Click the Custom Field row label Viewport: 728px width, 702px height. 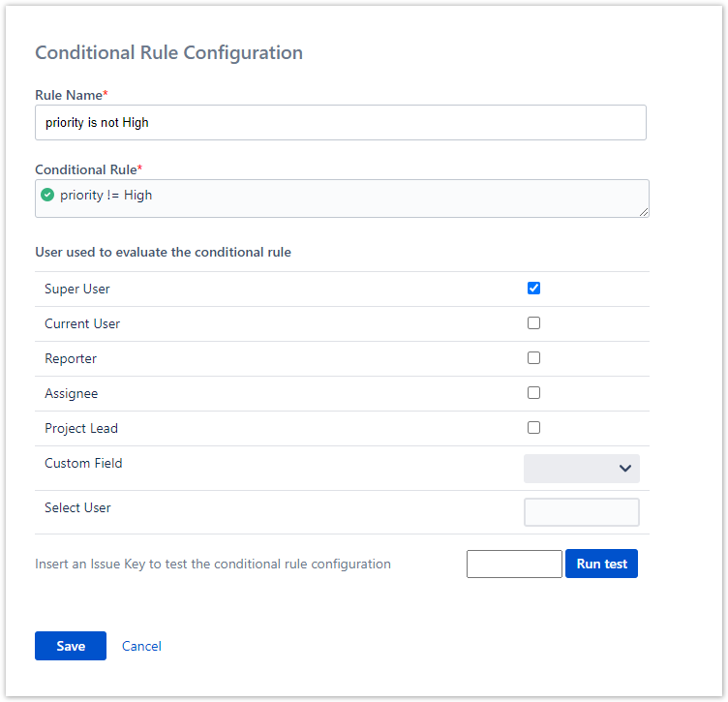(83, 463)
